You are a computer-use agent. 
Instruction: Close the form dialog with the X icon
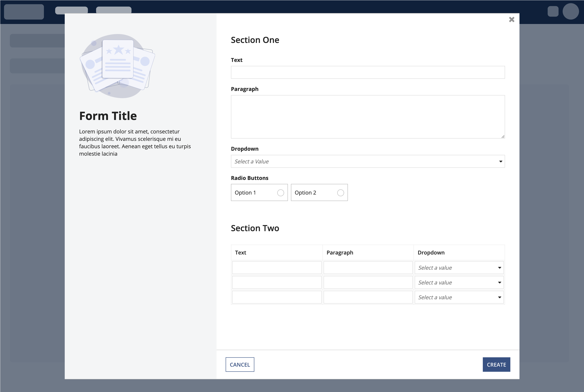point(511,20)
